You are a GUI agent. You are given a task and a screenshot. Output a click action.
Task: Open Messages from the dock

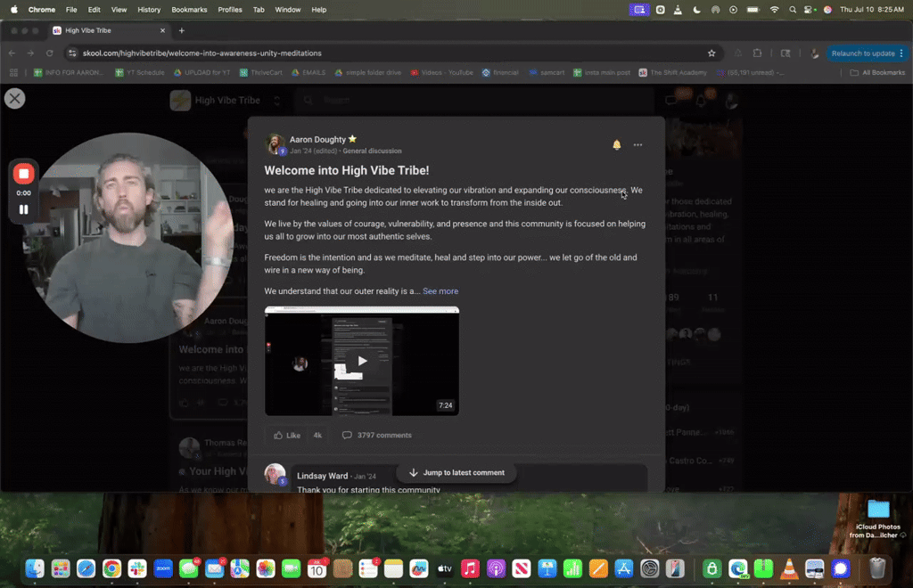coord(189,568)
